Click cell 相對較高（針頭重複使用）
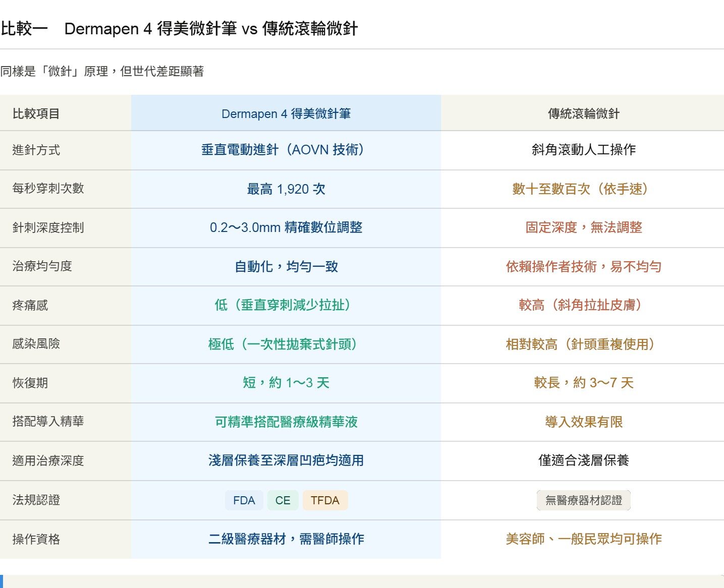Image resolution: width=724 pixels, height=588 pixels. [x=583, y=344]
